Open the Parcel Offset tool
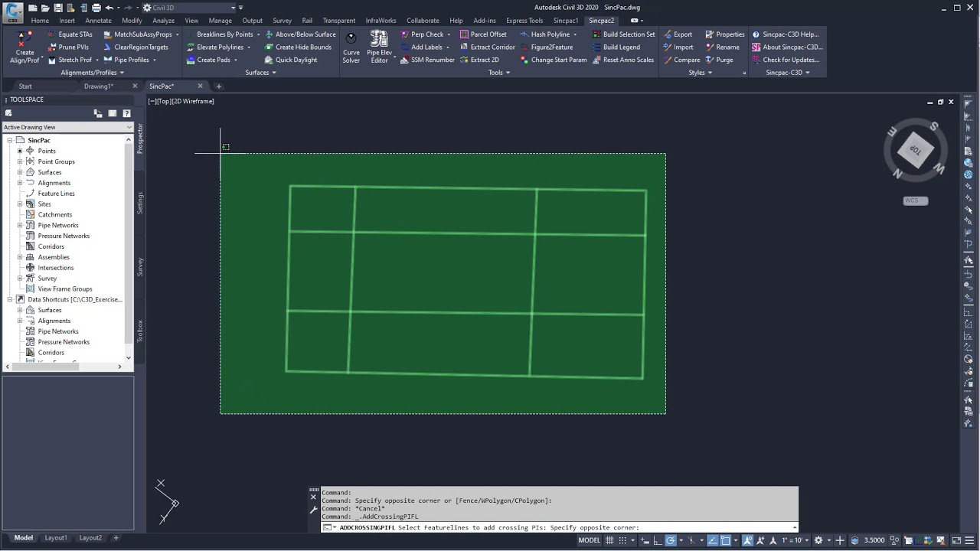Image resolution: width=980 pixels, height=551 pixels. tap(483, 34)
